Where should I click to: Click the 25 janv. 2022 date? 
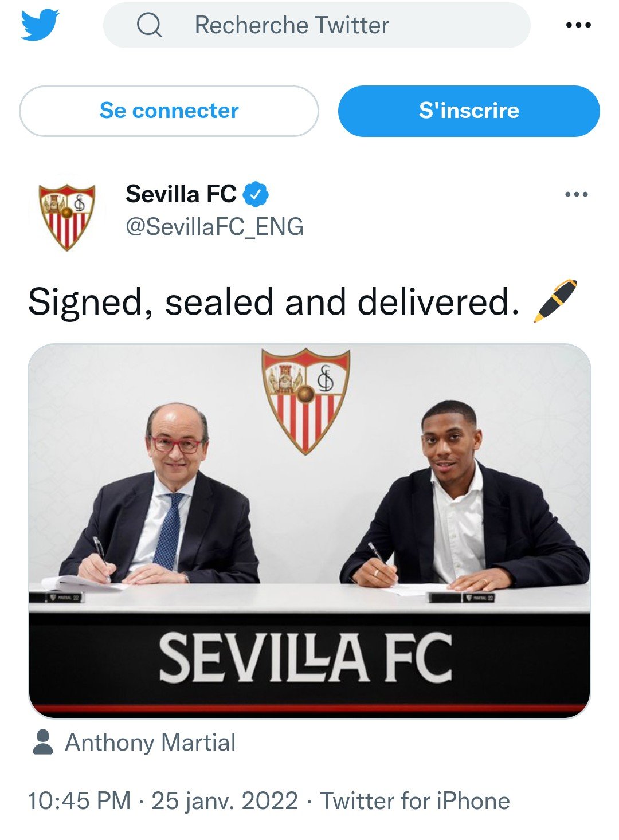[225, 800]
